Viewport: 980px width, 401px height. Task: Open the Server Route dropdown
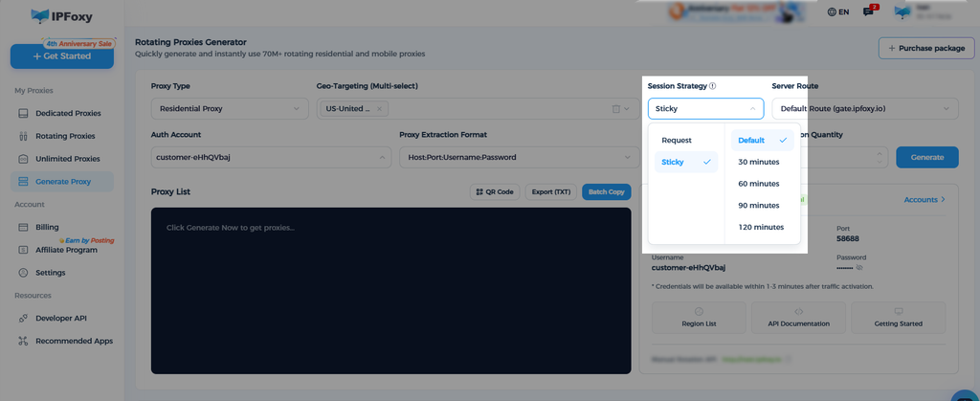point(865,109)
